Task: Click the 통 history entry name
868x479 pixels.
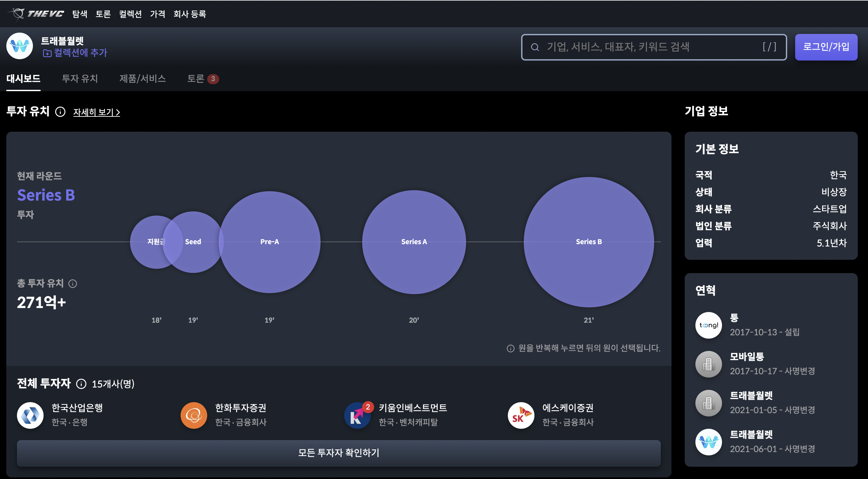Action: pos(734,318)
